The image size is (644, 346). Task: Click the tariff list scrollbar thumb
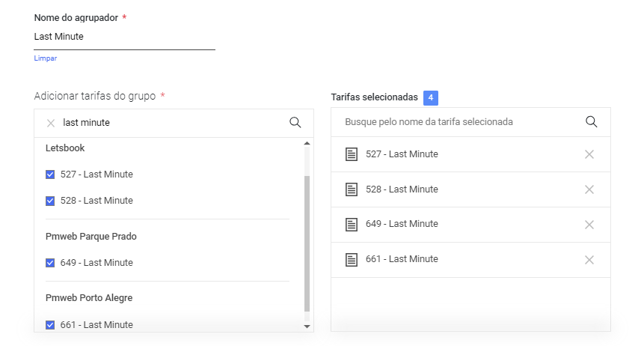coord(307,243)
